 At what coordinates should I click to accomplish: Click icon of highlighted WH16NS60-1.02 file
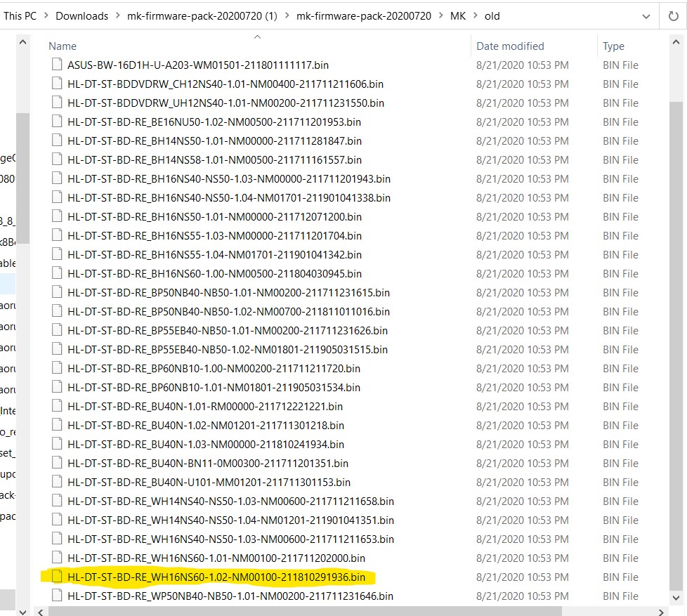[x=56, y=576]
